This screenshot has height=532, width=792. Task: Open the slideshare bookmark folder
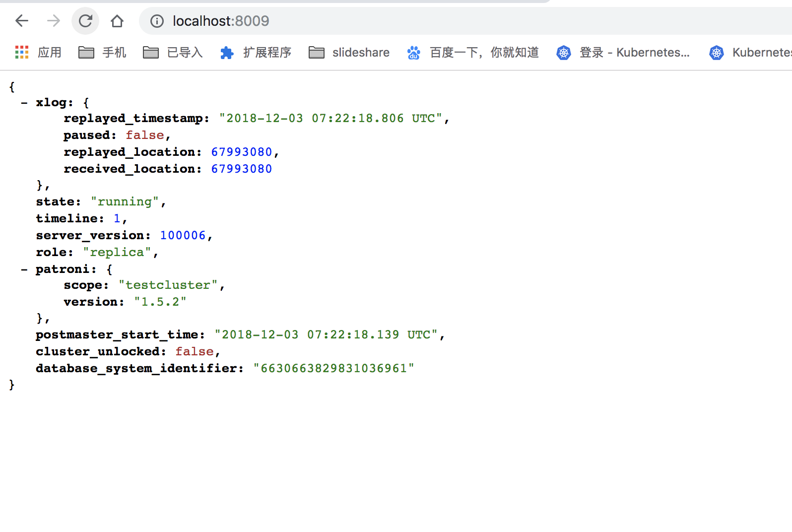click(349, 52)
